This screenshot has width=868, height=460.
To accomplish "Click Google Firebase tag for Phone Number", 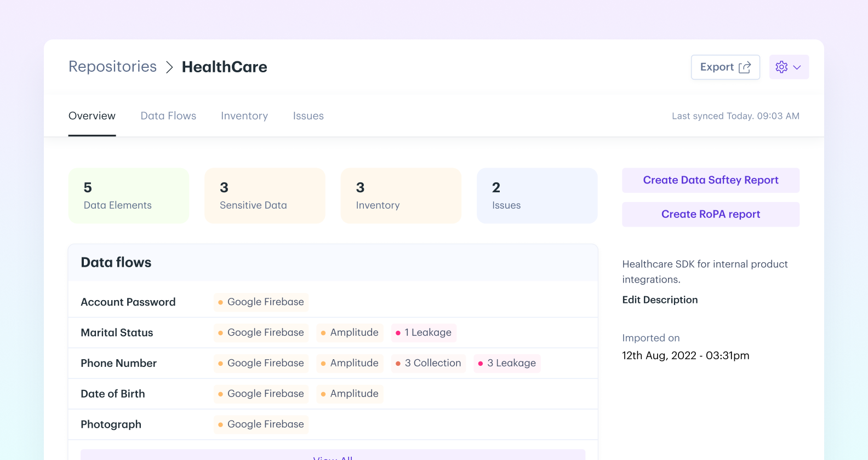I will point(261,364).
